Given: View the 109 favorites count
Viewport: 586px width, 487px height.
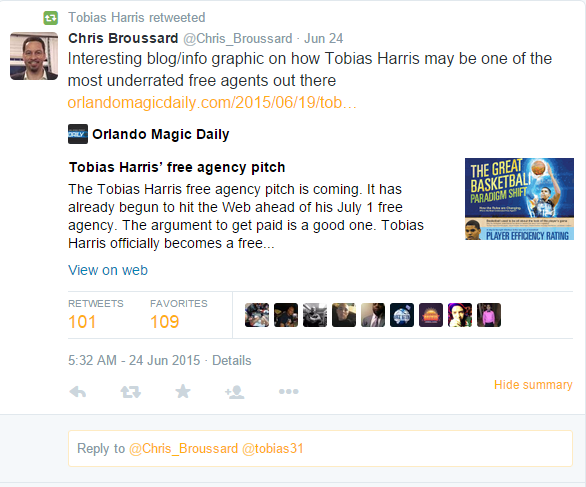Looking at the screenshot, I should [164, 322].
